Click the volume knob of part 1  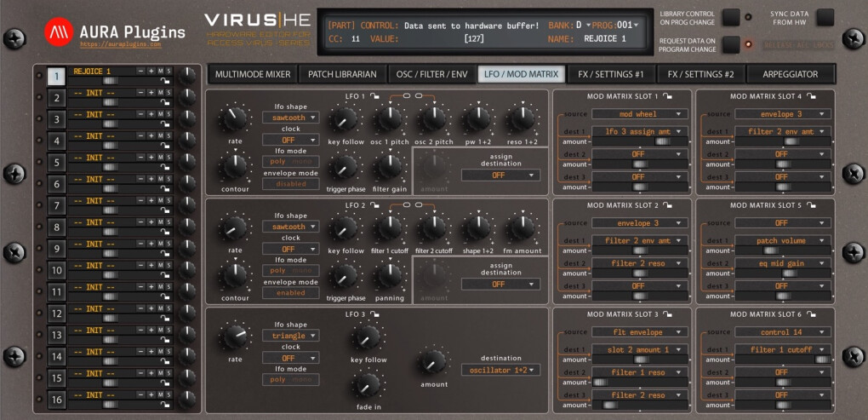[187, 76]
